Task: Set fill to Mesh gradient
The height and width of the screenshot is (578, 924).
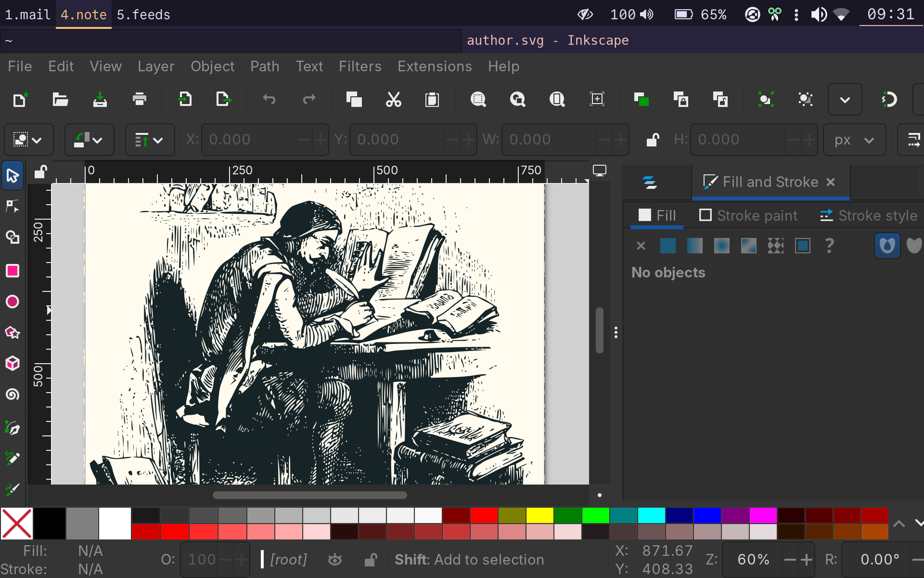Action: coord(748,246)
